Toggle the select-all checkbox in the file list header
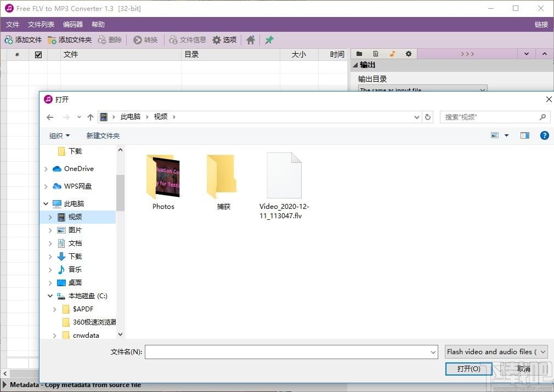The image size is (554, 392). [38, 55]
